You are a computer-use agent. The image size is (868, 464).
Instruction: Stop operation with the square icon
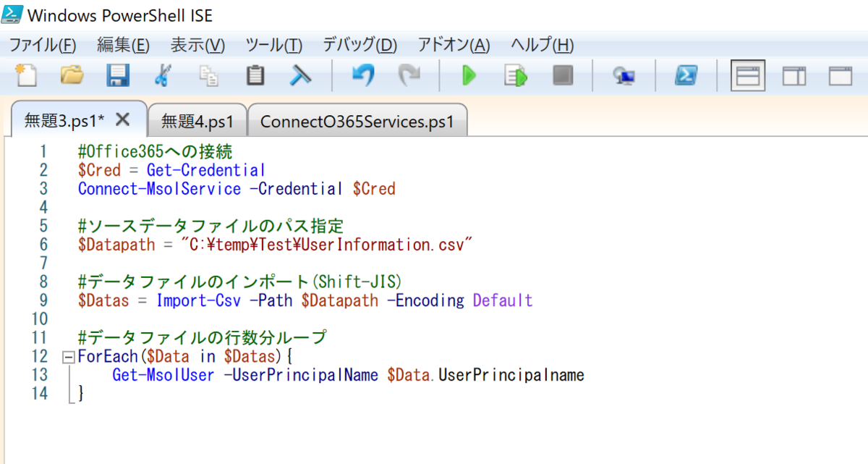coord(563,75)
